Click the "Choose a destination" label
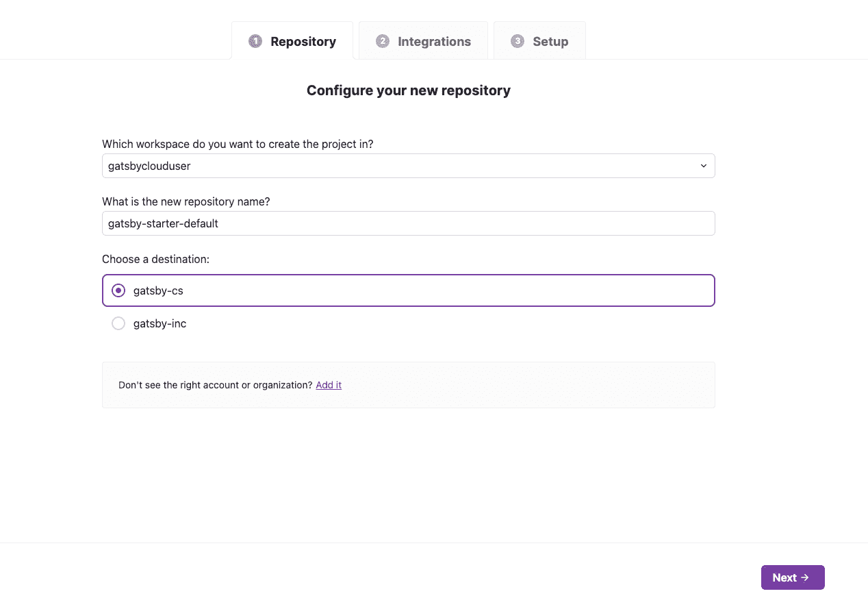The width and height of the screenshot is (868, 611). point(155,259)
